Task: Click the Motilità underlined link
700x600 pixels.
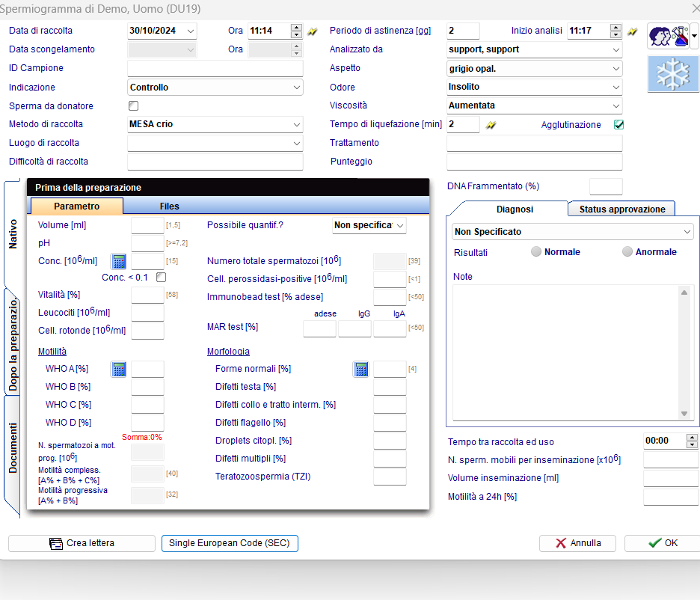Action: (x=52, y=352)
